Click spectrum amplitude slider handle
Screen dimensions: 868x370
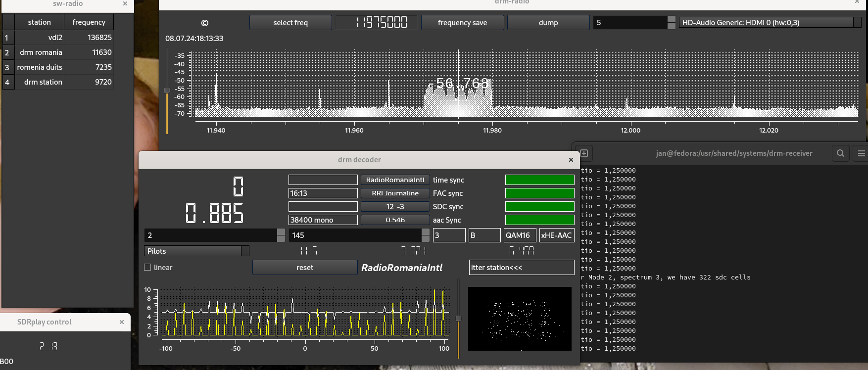click(x=167, y=91)
